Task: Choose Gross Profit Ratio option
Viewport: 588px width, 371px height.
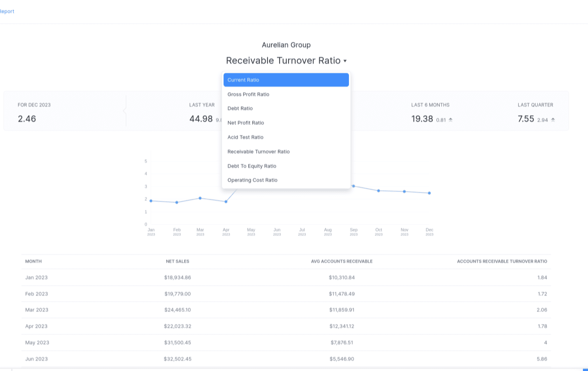Action: [x=286, y=94]
